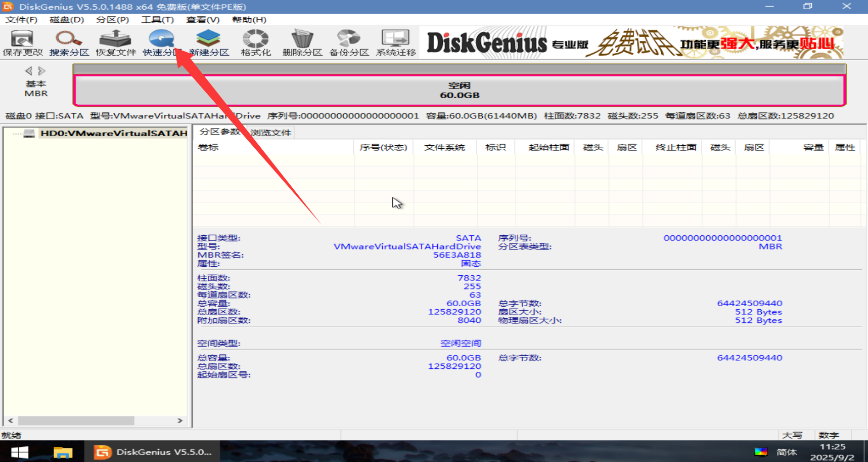Launch 恢复文件 (Recover Files) tool
868x462 pixels.
(116, 43)
